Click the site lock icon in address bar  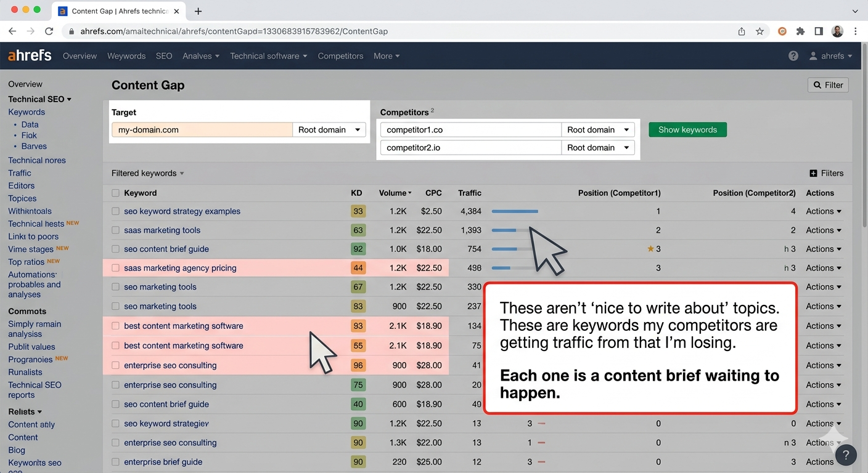[72, 31]
